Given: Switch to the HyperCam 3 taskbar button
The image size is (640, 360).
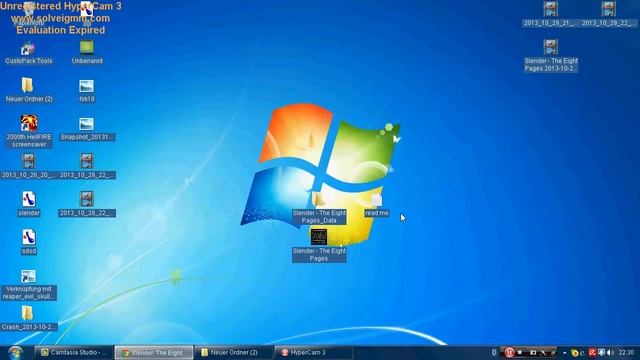Looking at the screenshot, I should pos(314,353).
